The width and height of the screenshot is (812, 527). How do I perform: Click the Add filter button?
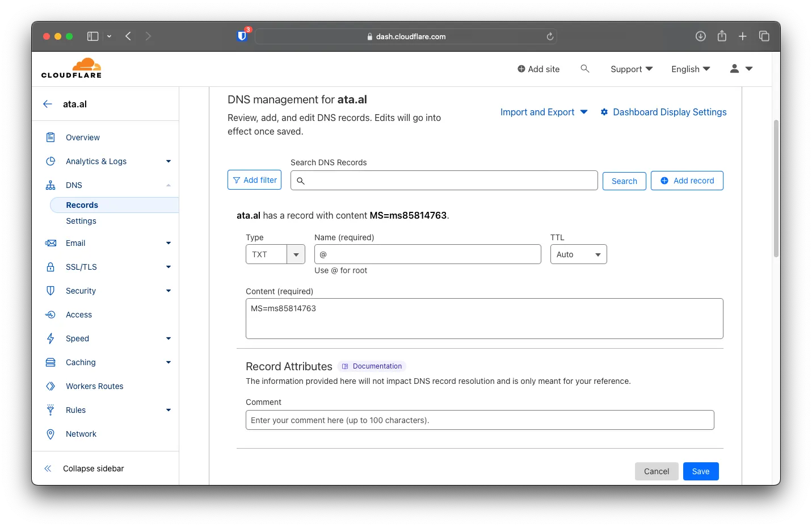pos(254,180)
